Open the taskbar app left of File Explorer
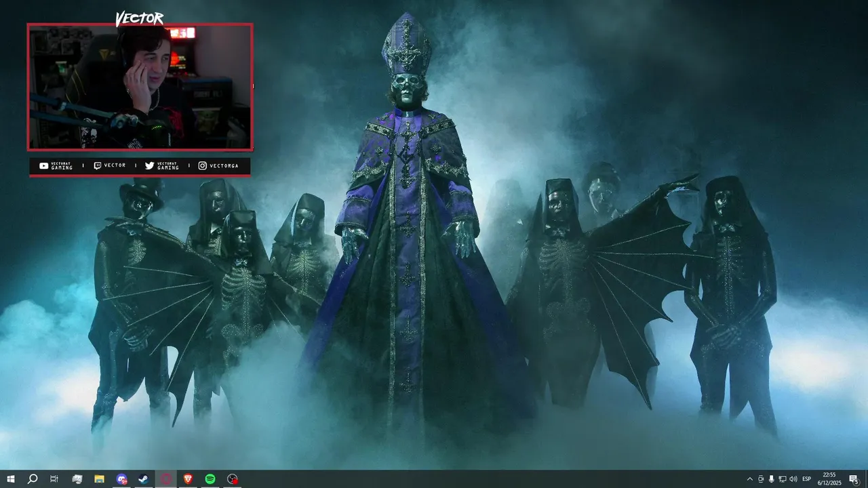The width and height of the screenshot is (868, 488). tap(77, 479)
